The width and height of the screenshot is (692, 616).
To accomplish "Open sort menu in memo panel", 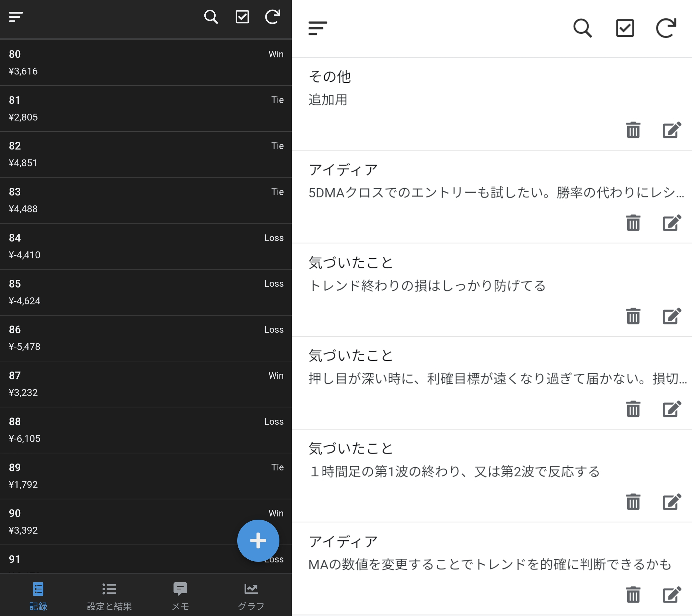I will tap(318, 28).
